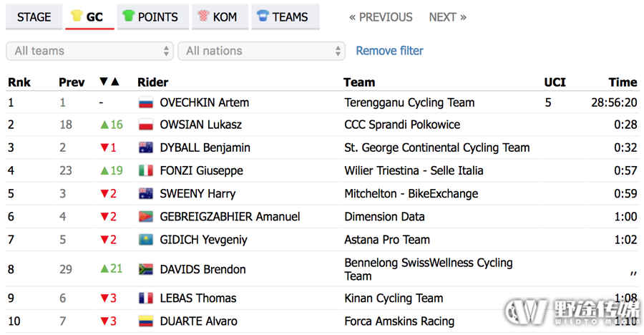Select the KOM classification tab
Image resolution: width=644 pixels, height=335 pixels.
coord(219,17)
